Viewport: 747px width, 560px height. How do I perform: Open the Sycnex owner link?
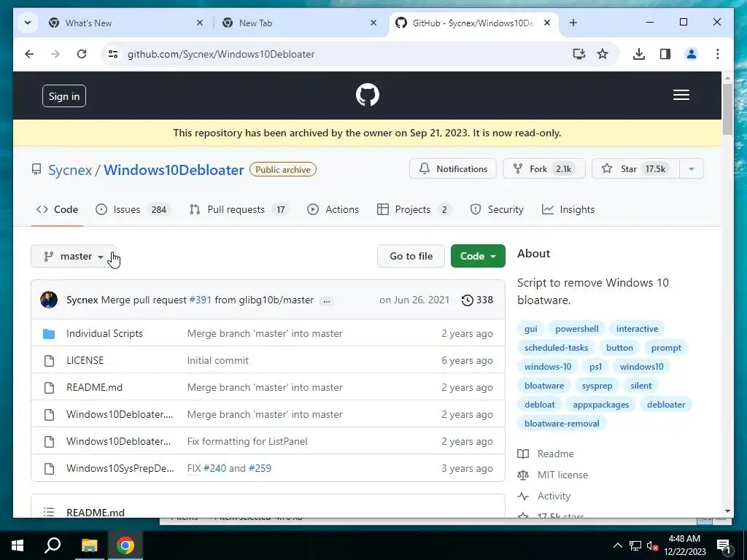[70, 170]
